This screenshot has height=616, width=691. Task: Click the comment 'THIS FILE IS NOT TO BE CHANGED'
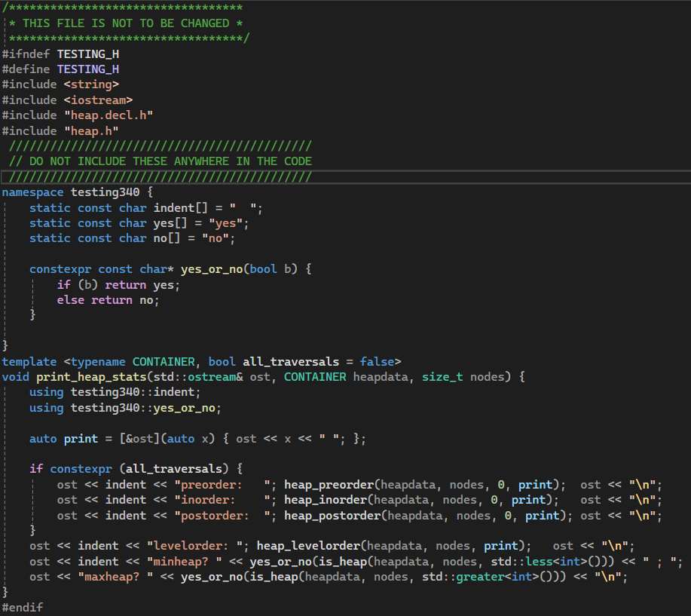(126, 23)
